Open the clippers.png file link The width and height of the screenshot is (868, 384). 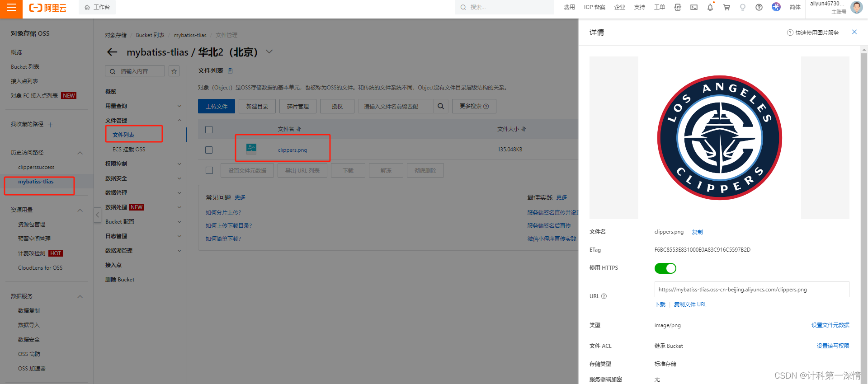pyautogui.click(x=292, y=150)
